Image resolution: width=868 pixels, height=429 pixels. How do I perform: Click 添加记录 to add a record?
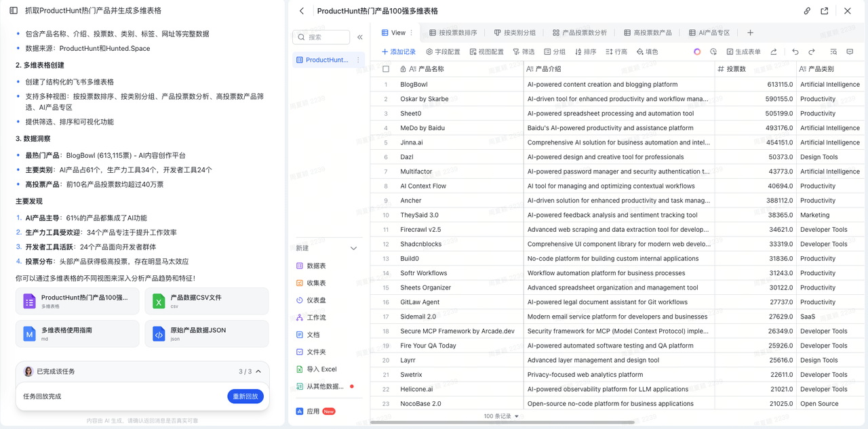399,52
